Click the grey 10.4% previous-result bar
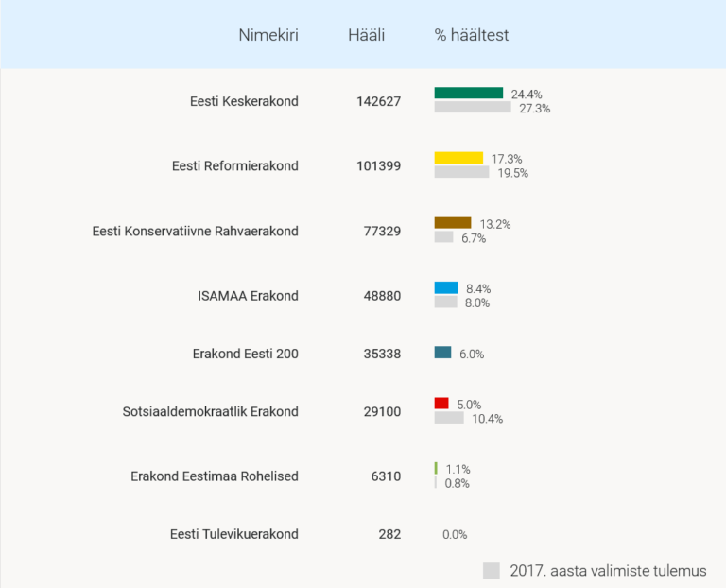 [x=449, y=418]
